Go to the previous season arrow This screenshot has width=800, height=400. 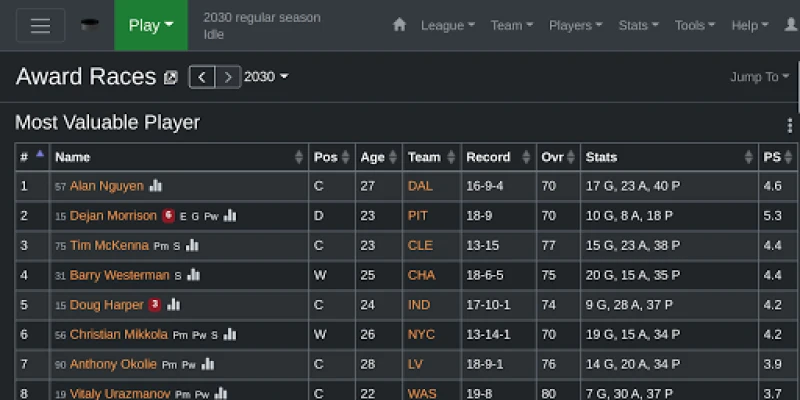tap(202, 77)
